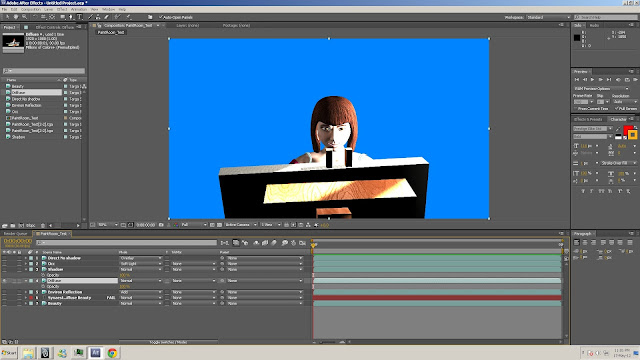640x360 pixels.
Task: Open the Animation menu
Action: click(x=79, y=9)
